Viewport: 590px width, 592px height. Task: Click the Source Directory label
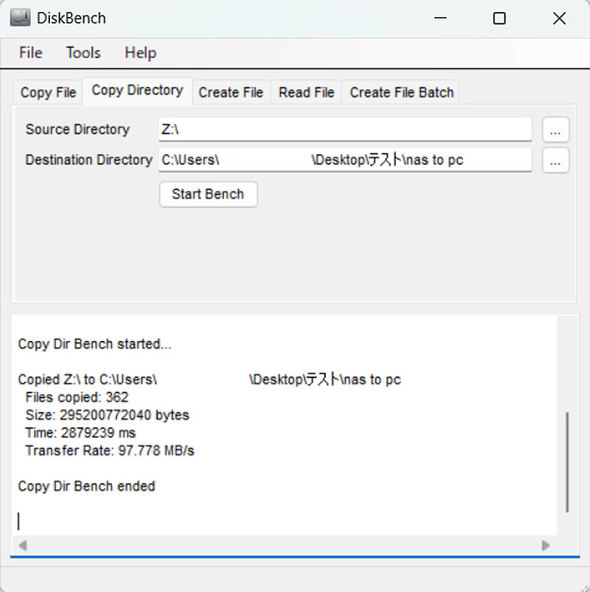point(77,130)
